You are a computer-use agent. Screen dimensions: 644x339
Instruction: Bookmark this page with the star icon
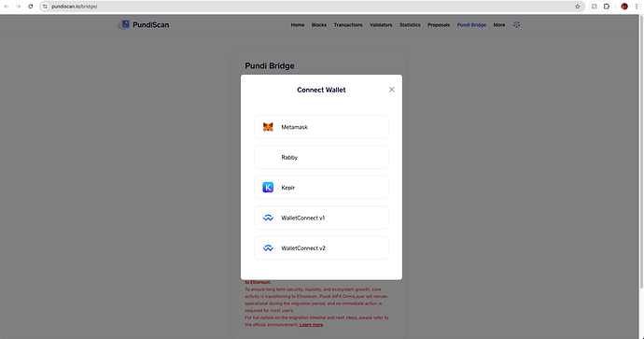577,7
